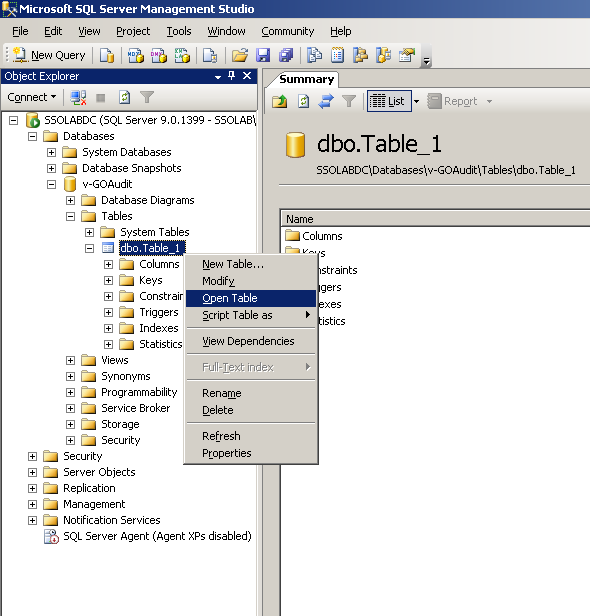Open the Tools menu
This screenshot has height=616, width=590.
click(x=179, y=31)
